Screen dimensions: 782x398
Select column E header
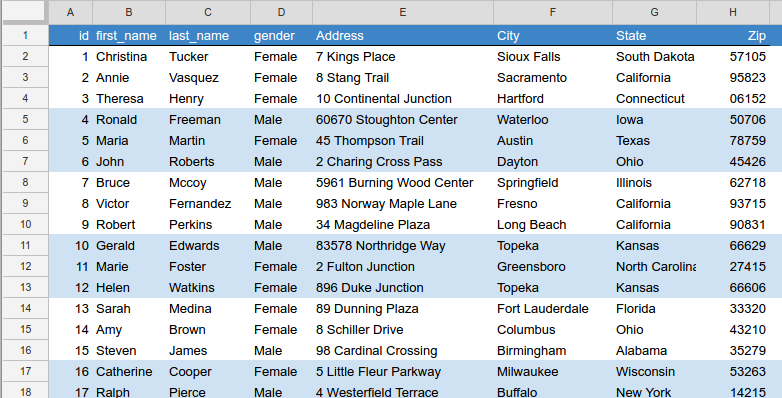click(402, 12)
